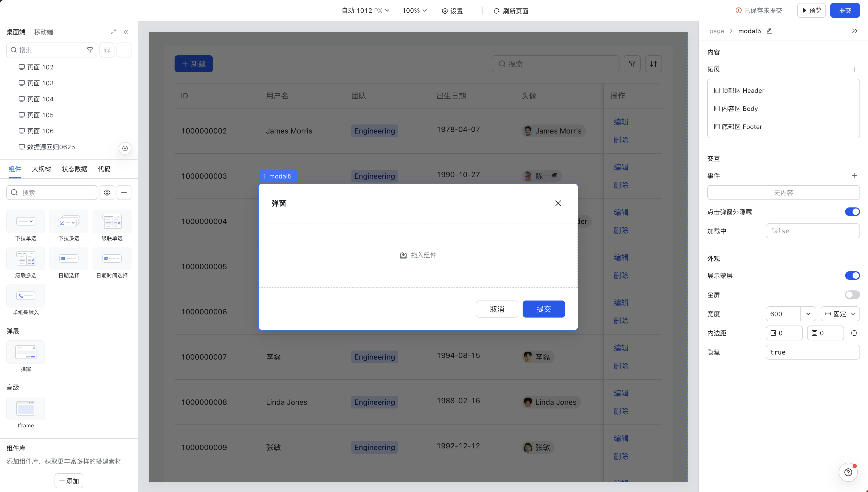Open component panel settings gear
The width and height of the screenshot is (868, 492).
[x=107, y=193]
